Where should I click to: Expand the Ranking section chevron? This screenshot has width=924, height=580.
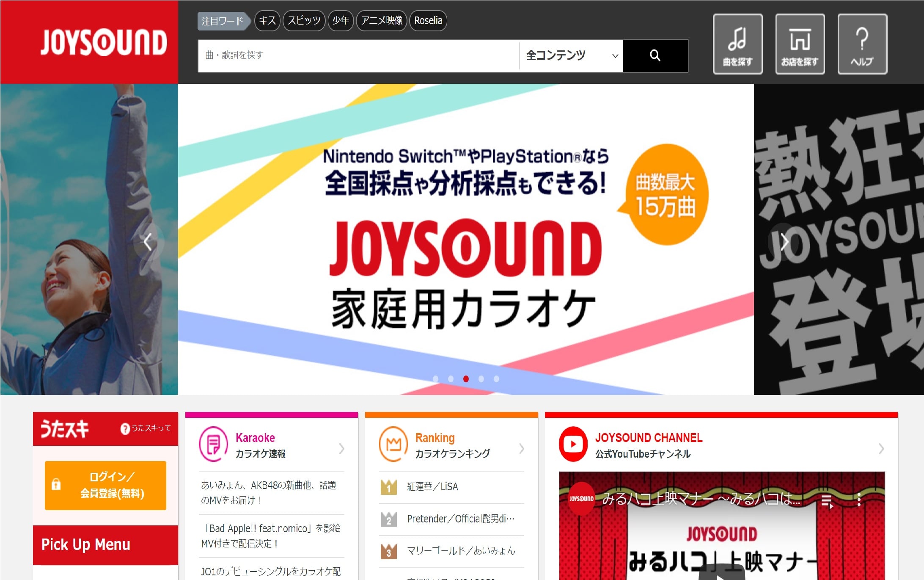(522, 448)
